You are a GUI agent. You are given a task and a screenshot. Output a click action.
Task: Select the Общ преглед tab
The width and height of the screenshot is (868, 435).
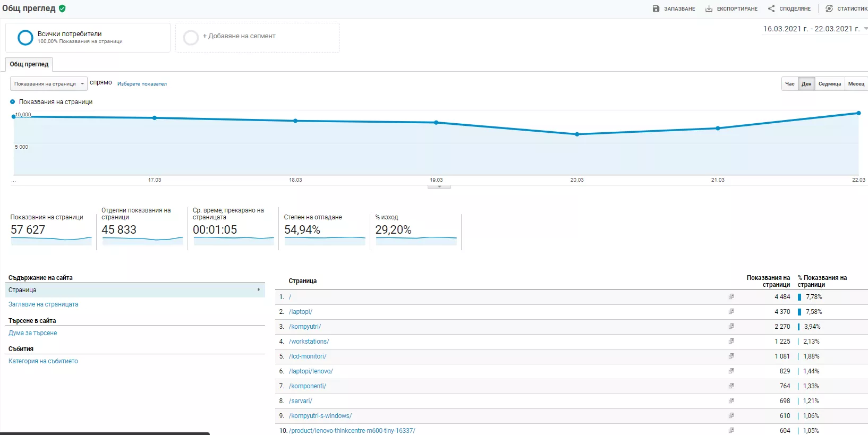(x=29, y=64)
